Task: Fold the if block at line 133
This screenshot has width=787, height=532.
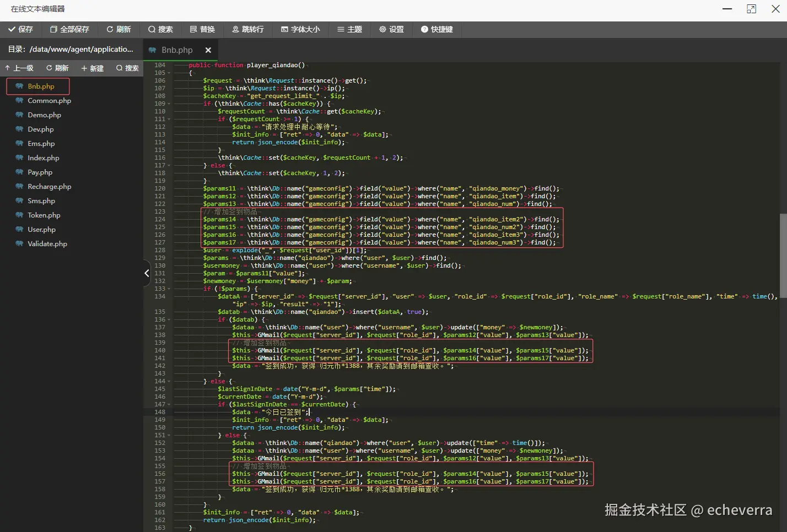Action: point(169,289)
